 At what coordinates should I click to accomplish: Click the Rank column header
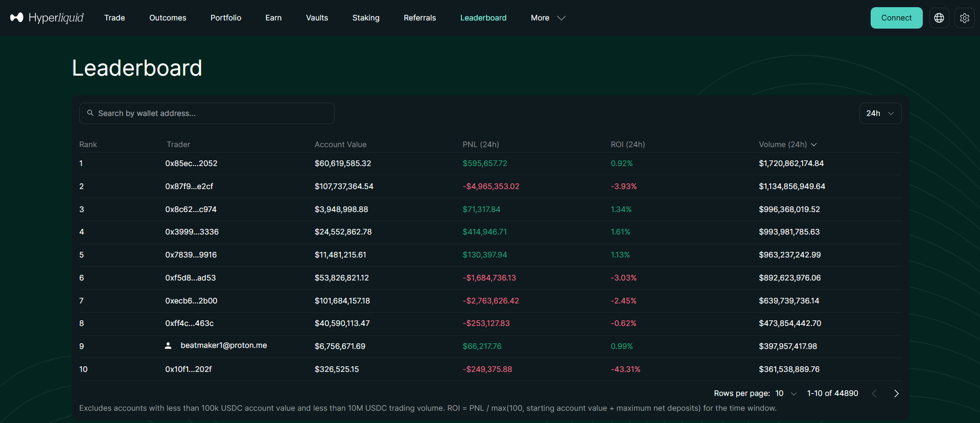tap(88, 145)
